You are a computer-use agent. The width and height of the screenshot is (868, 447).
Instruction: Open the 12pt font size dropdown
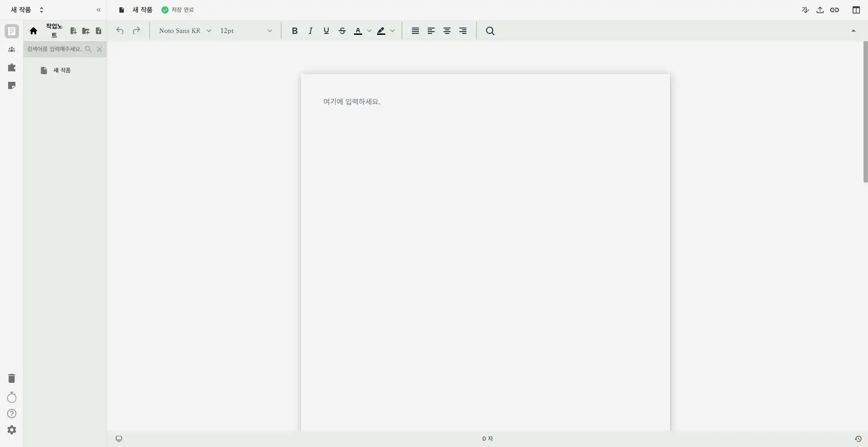(246, 31)
